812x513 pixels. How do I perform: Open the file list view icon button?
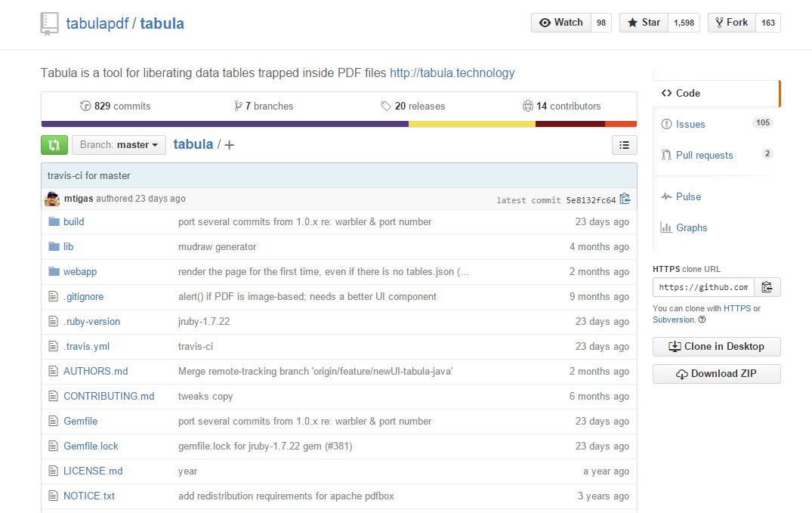[x=625, y=145]
